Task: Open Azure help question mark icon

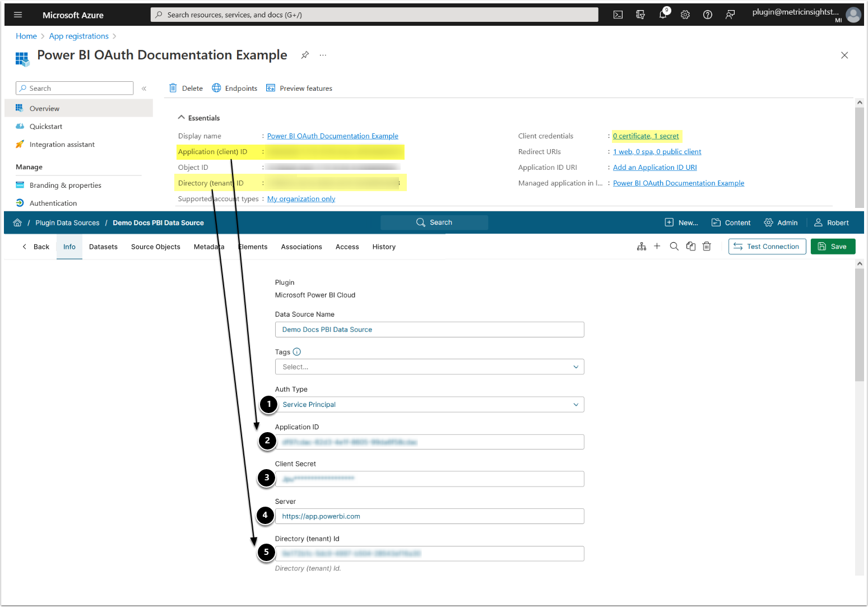Action: (708, 15)
